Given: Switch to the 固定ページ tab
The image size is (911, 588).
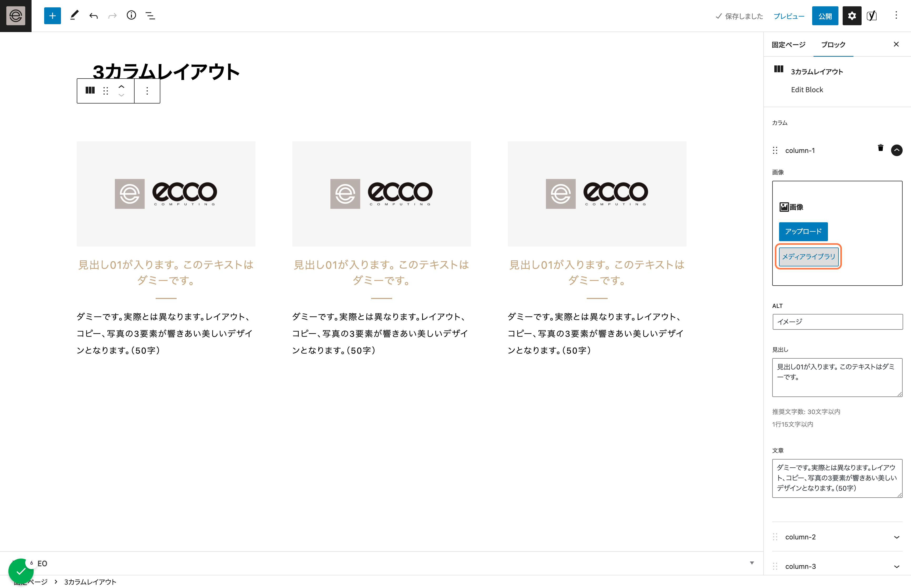Looking at the screenshot, I should pyautogui.click(x=789, y=45).
